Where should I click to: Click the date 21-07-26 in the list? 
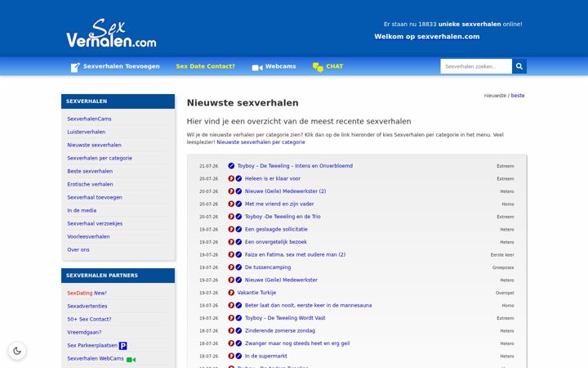[208, 166]
